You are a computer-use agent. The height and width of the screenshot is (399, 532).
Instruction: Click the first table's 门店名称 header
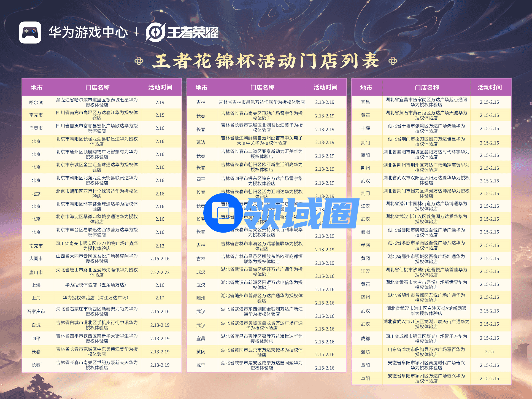[97, 88]
